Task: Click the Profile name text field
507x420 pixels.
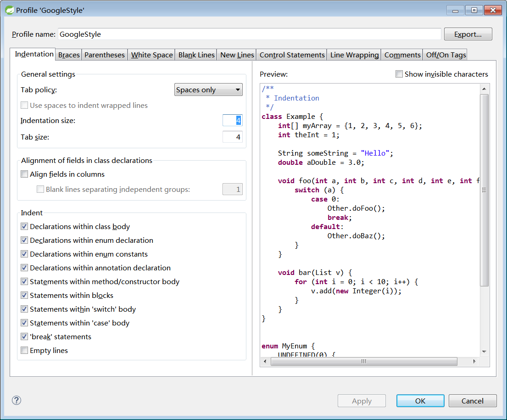Action: tap(250, 34)
